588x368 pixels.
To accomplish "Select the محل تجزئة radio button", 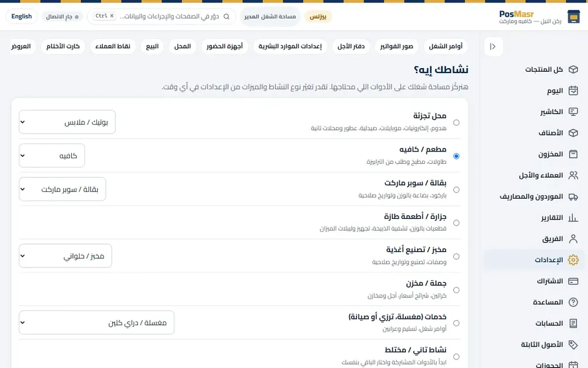I will [456, 123].
